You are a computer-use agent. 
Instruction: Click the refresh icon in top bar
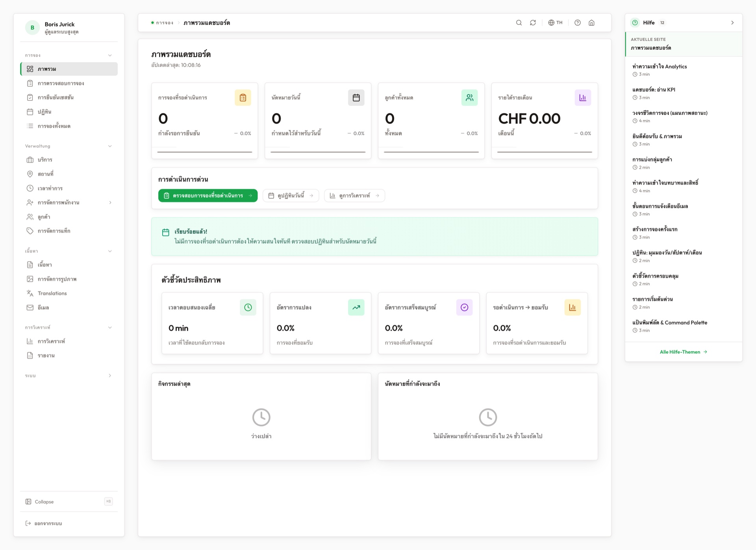click(533, 23)
